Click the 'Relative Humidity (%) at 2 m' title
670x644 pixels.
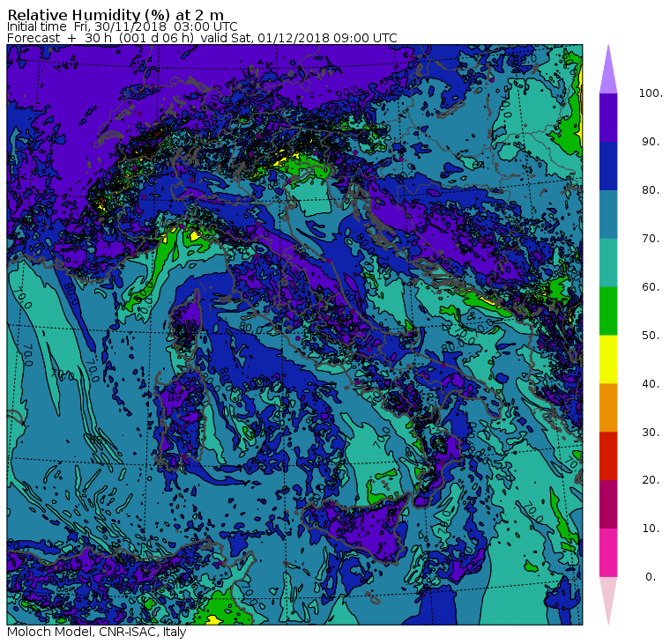pos(115,15)
